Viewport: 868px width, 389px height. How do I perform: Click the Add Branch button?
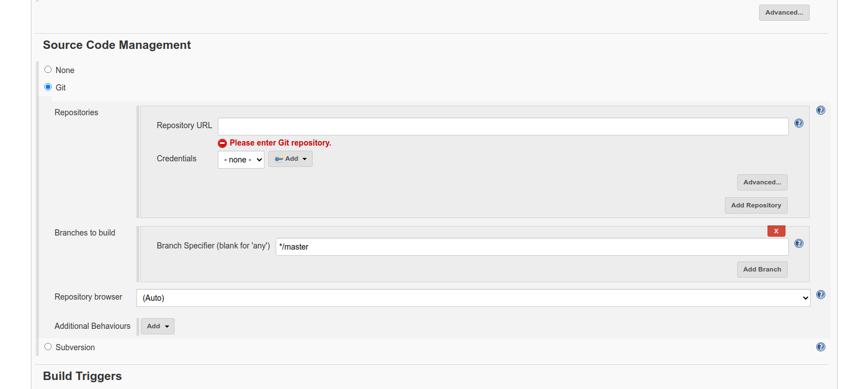tap(762, 270)
